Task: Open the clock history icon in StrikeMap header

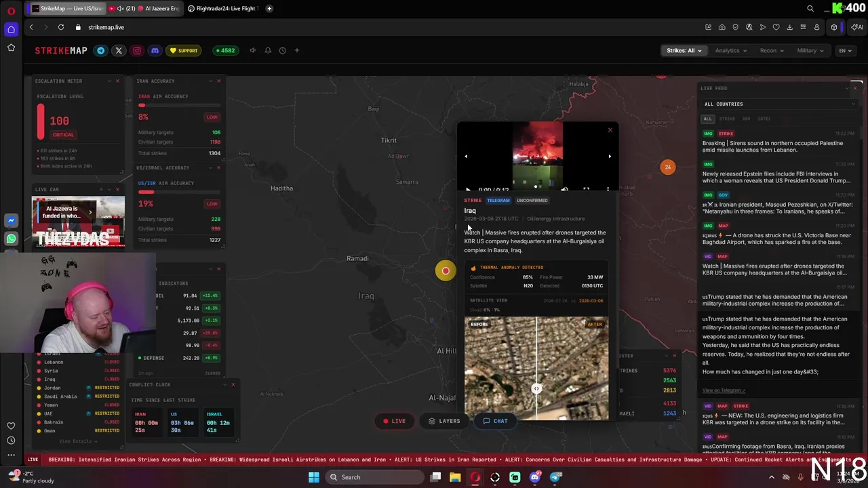Action: click(283, 50)
